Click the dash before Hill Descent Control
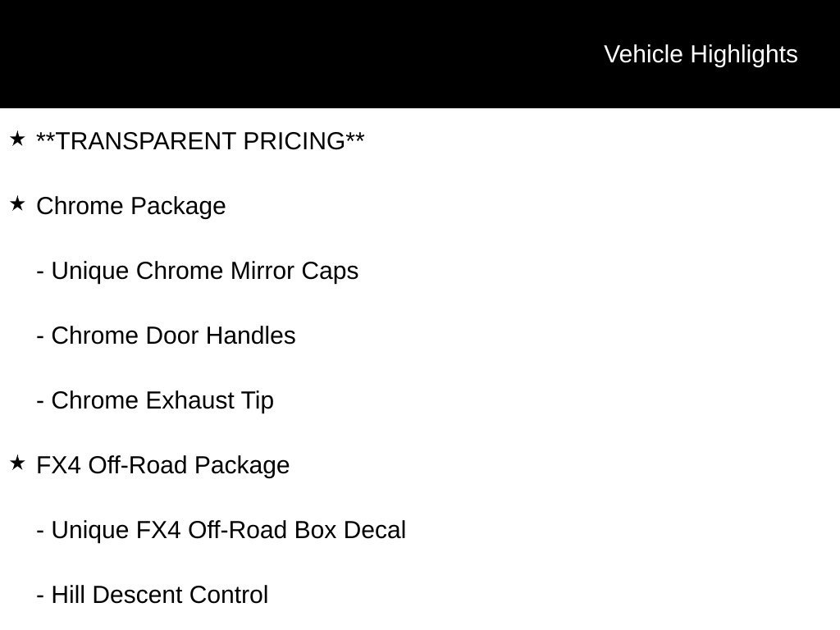This screenshot has height=630, width=840. [40, 596]
